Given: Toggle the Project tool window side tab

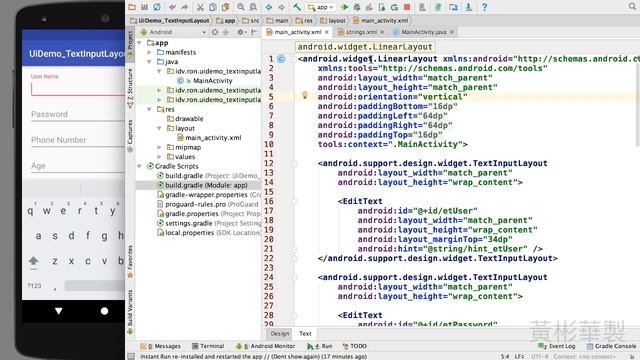Looking at the screenshot, I should coord(130,44).
